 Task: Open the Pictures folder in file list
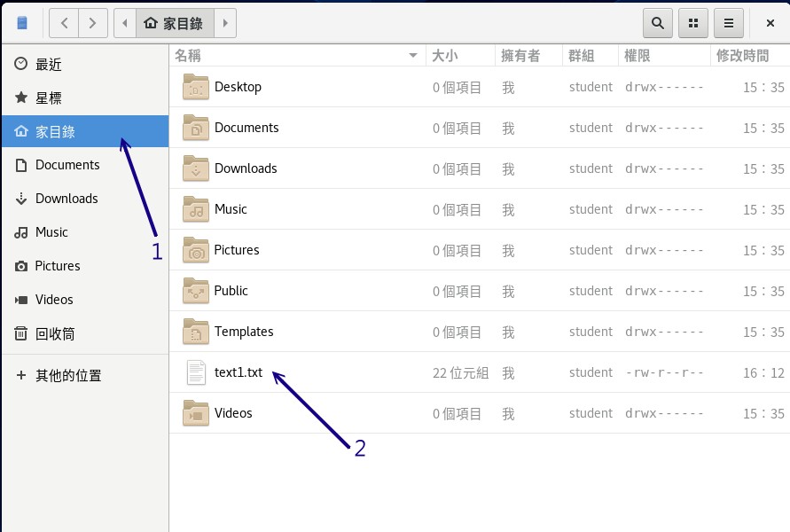click(236, 250)
